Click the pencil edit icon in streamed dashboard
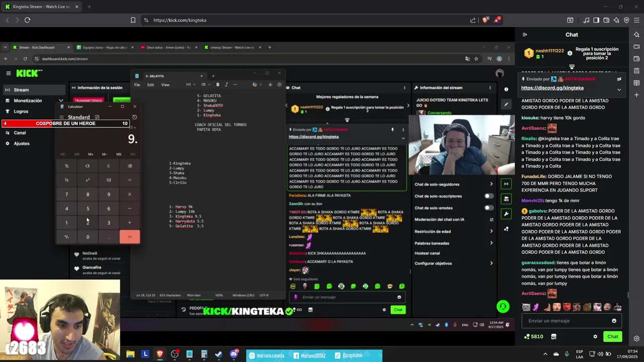 pos(506,104)
